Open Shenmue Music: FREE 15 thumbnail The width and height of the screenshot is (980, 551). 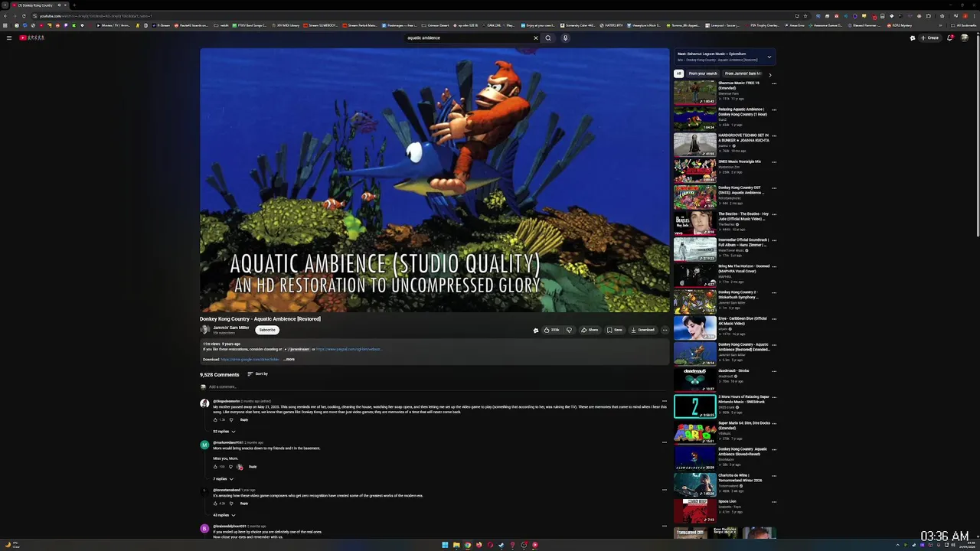click(694, 93)
